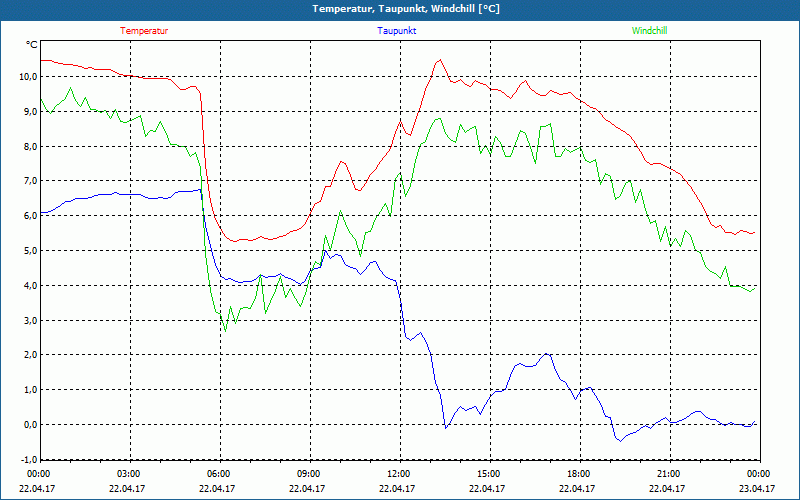Click the '09:00' time axis label

click(x=307, y=474)
